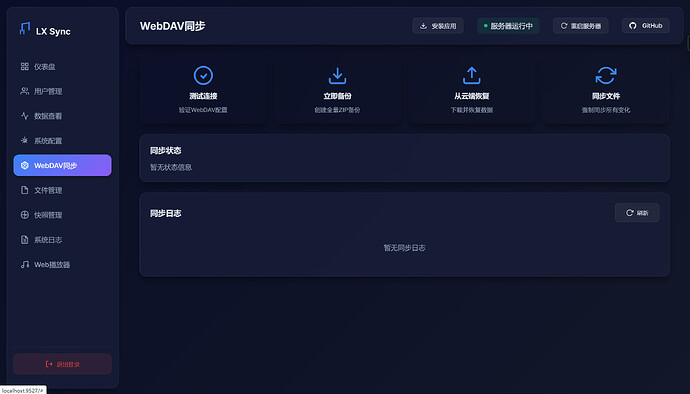Open the 仪表盘 dashboard page
Viewport: 690px width, 394px height.
point(62,66)
